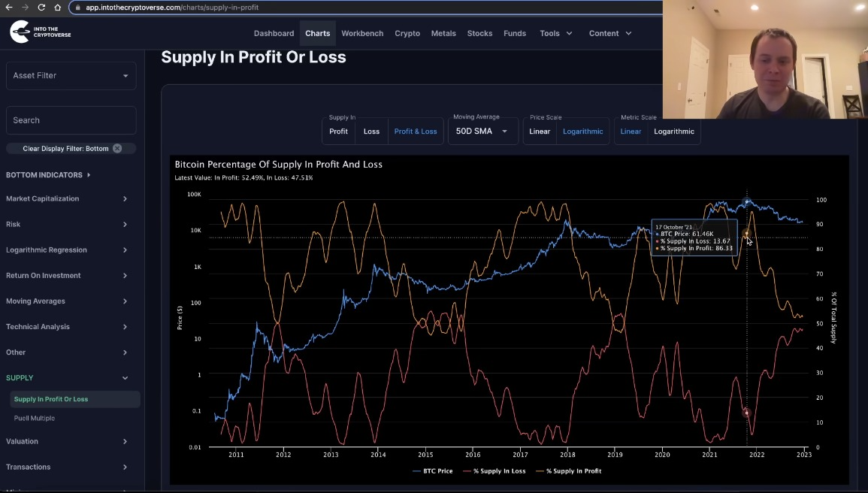Set Metric Scale to Linear
Image resolution: width=868 pixels, height=493 pixels.
pos(631,132)
